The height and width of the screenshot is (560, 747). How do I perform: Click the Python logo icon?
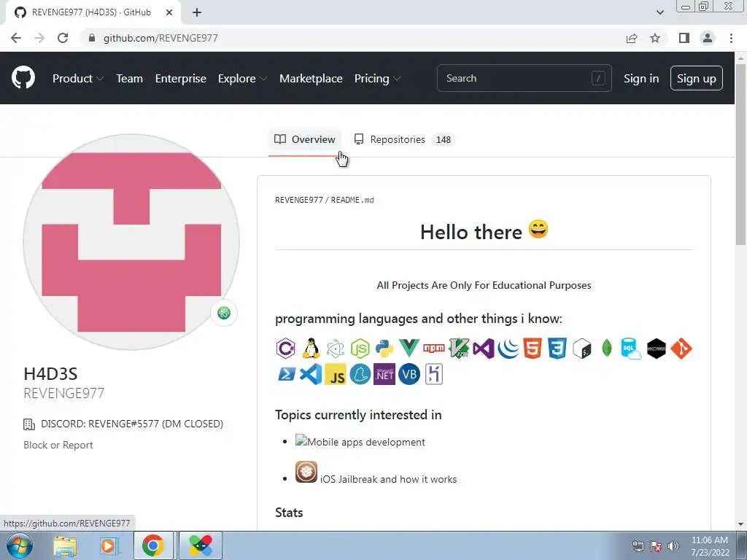pos(384,348)
